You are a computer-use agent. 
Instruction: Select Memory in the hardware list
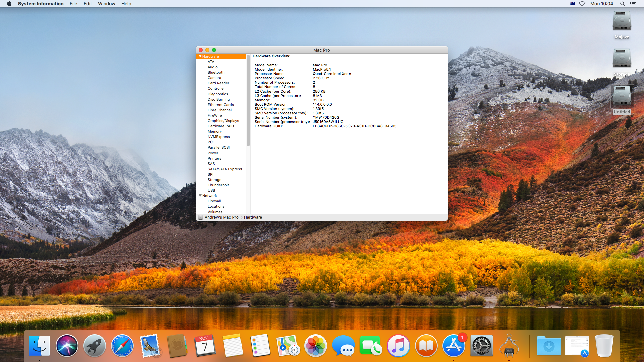pyautogui.click(x=214, y=131)
